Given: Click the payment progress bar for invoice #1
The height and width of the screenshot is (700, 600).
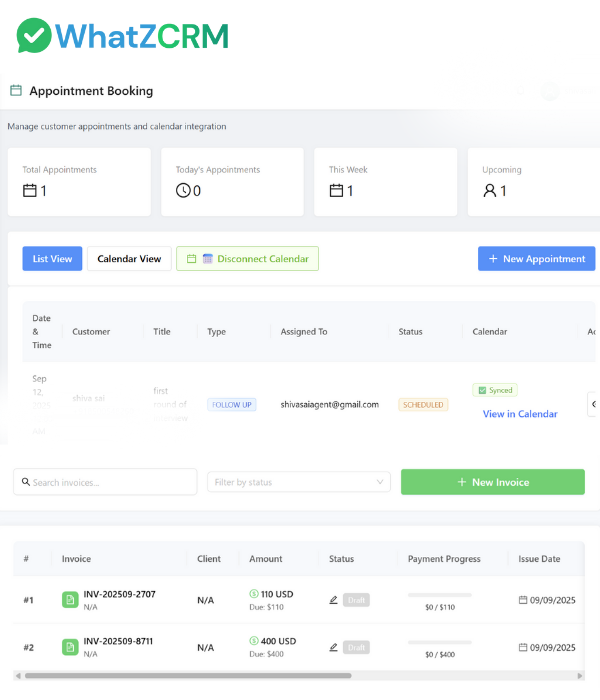Looking at the screenshot, I should pyautogui.click(x=440, y=595).
